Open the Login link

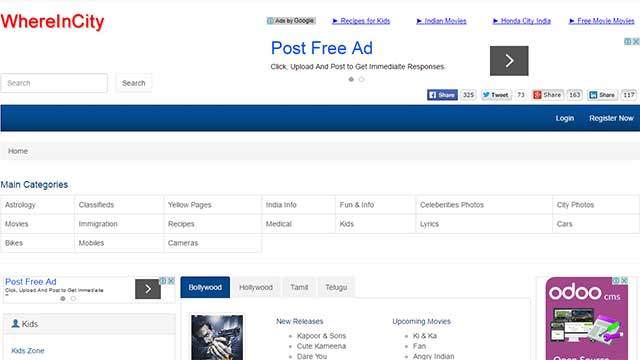click(564, 118)
